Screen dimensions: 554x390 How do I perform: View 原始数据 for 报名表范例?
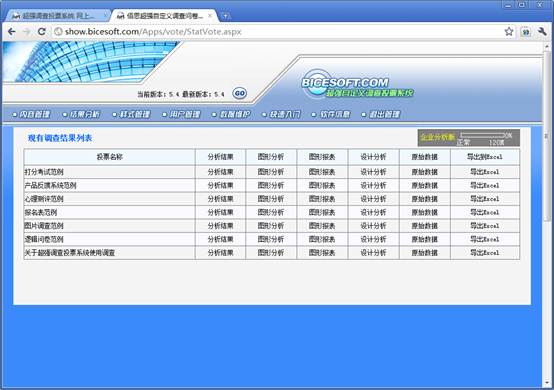click(x=425, y=212)
